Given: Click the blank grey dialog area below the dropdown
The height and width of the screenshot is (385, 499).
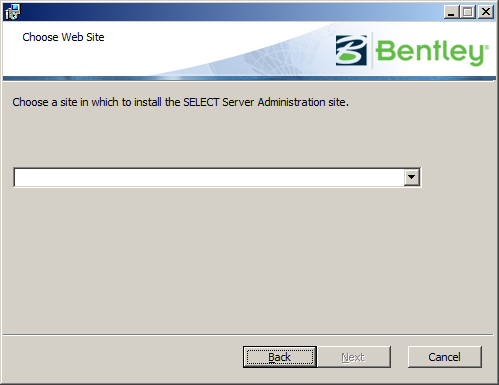Looking at the screenshot, I should [248, 260].
